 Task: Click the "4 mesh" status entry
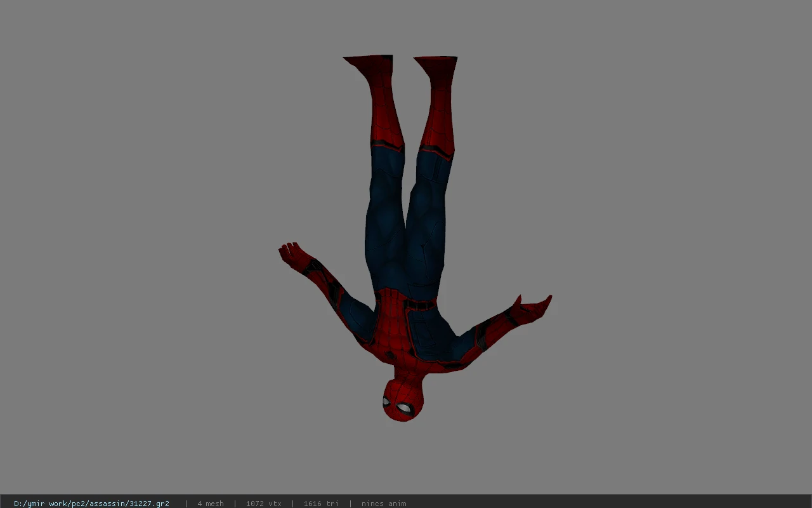pyautogui.click(x=211, y=504)
